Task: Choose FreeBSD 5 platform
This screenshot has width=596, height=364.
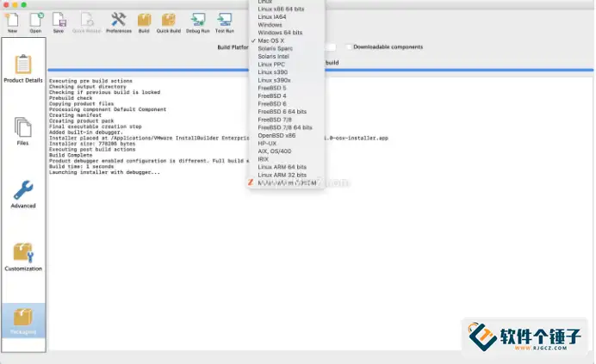Action: click(x=272, y=88)
